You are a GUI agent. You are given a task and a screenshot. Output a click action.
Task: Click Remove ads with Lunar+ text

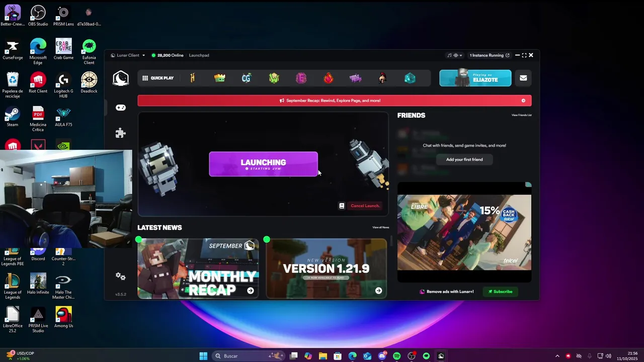[x=447, y=292]
